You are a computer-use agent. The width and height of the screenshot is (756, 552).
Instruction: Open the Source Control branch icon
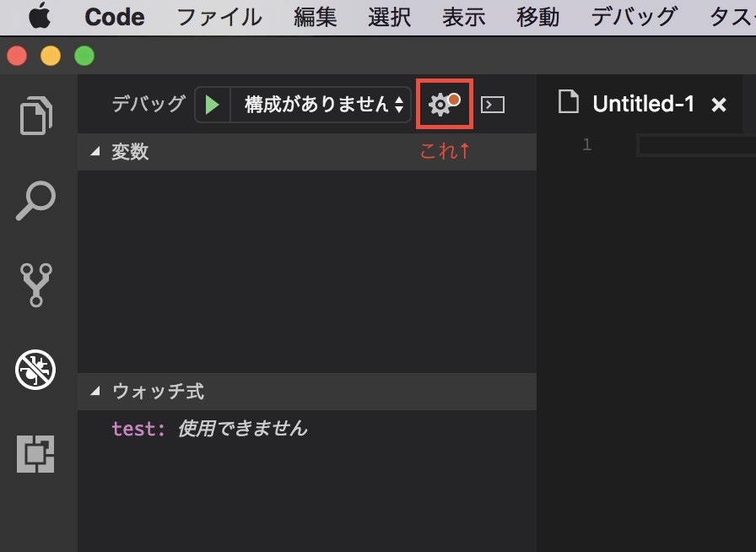pyautogui.click(x=36, y=284)
